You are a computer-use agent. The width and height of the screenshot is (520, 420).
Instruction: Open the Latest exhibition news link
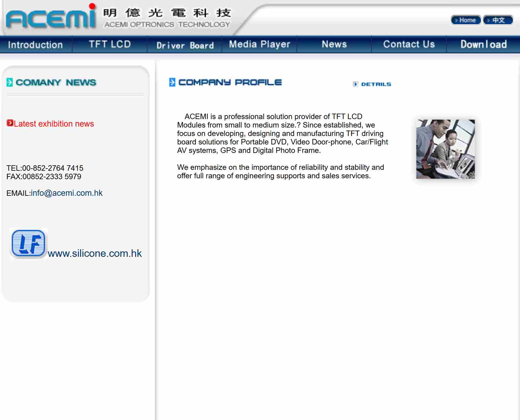point(54,124)
